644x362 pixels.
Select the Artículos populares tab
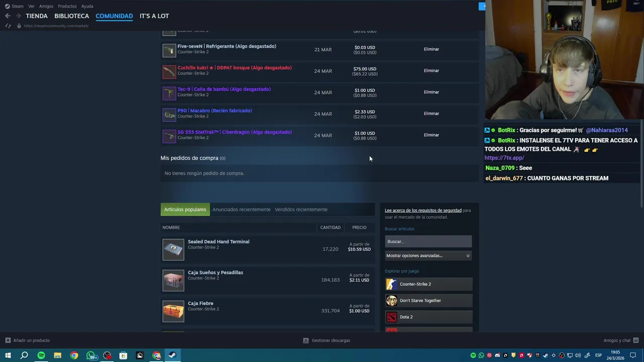(185, 210)
